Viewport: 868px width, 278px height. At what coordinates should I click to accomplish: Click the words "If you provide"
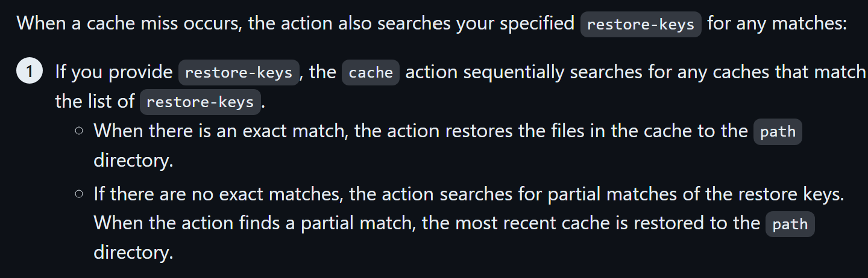point(114,72)
